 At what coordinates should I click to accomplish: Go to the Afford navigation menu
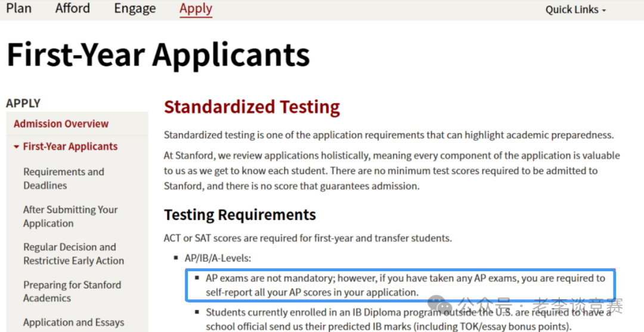73,8
